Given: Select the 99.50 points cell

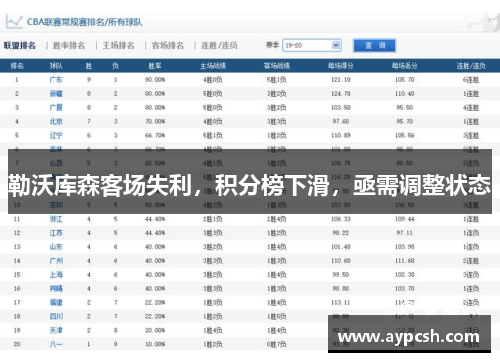Looking at the screenshot, I should 341,275.
